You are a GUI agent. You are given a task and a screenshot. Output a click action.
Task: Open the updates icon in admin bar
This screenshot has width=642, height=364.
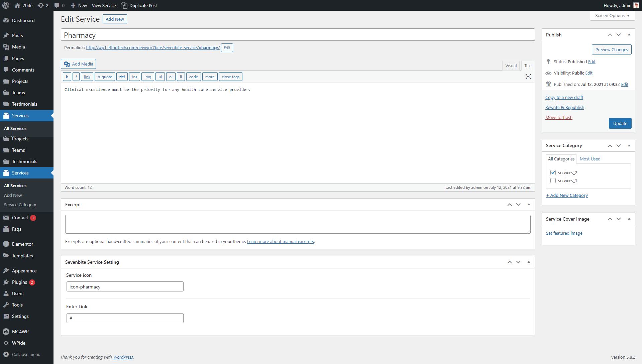pos(41,5)
